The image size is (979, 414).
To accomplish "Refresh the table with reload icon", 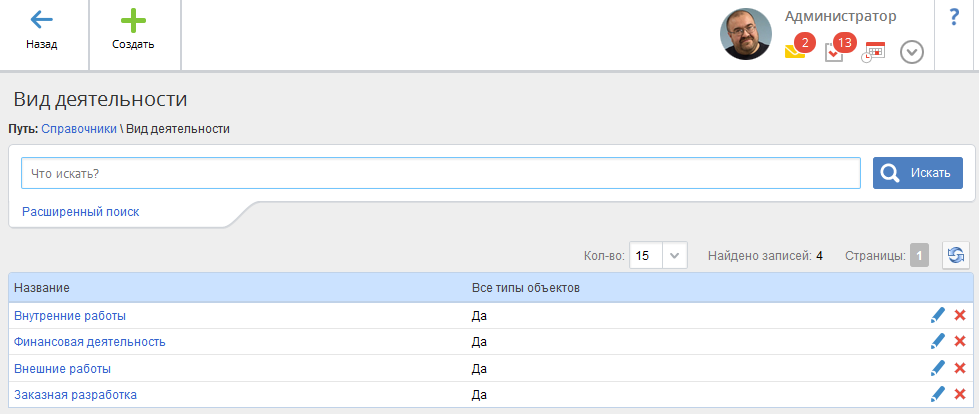I will click(955, 255).
